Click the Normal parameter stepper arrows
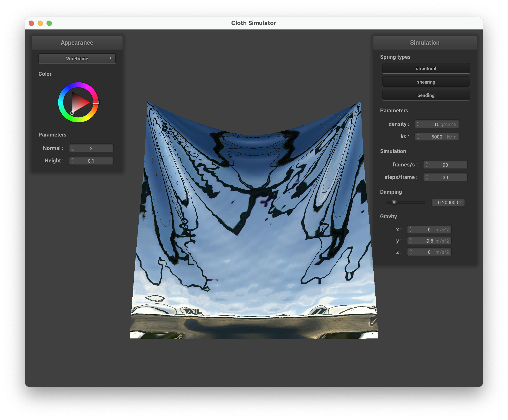508x420 pixels. (x=73, y=148)
